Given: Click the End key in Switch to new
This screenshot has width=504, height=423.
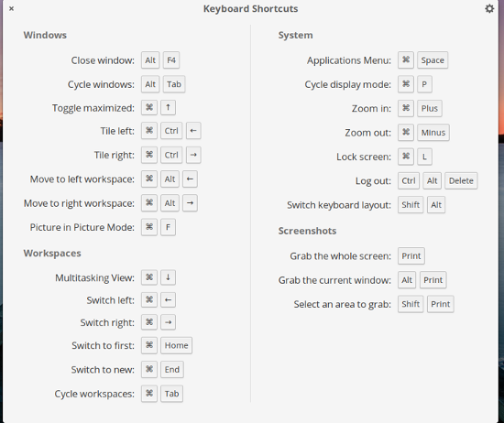Looking at the screenshot, I should [172, 369].
